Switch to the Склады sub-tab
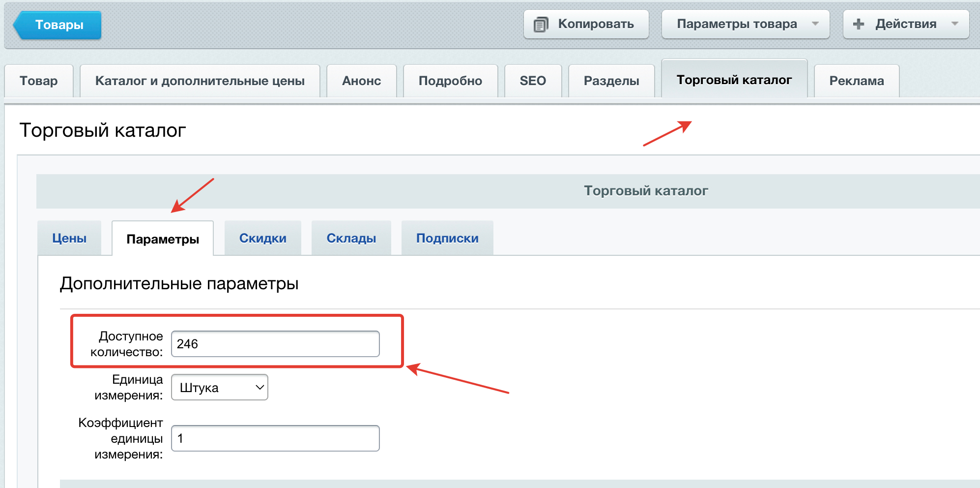 tap(351, 238)
